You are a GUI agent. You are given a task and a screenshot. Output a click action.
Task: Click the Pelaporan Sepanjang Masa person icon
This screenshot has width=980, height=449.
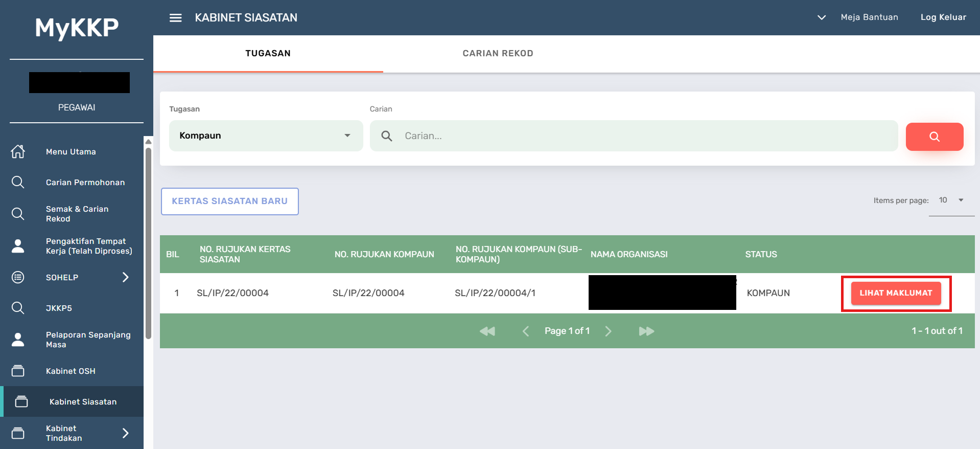point(18,340)
